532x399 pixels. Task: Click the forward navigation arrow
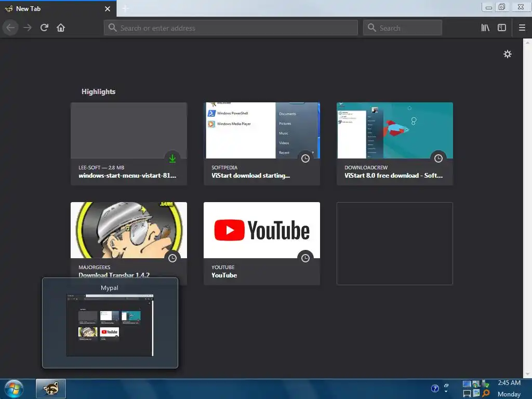click(x=28, y=28)
